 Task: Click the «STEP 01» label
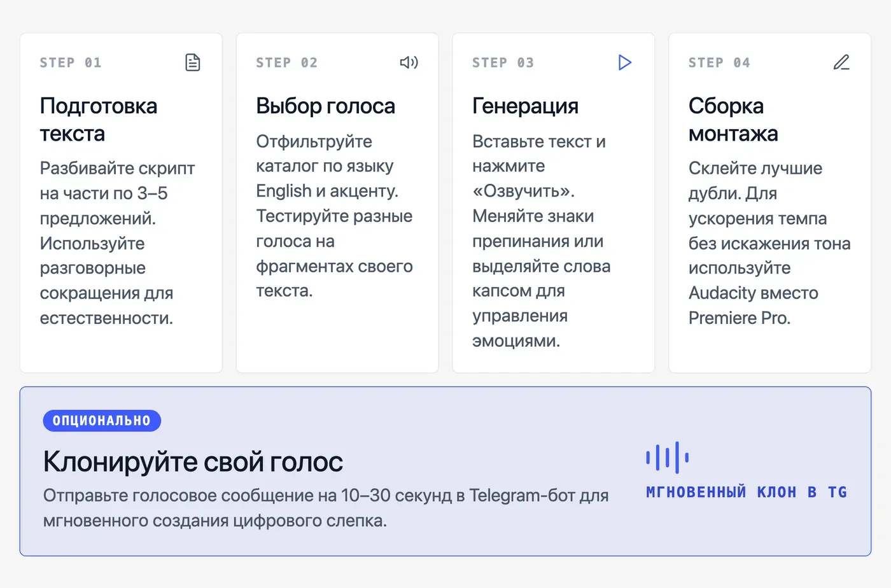click(x=71, y=62)
